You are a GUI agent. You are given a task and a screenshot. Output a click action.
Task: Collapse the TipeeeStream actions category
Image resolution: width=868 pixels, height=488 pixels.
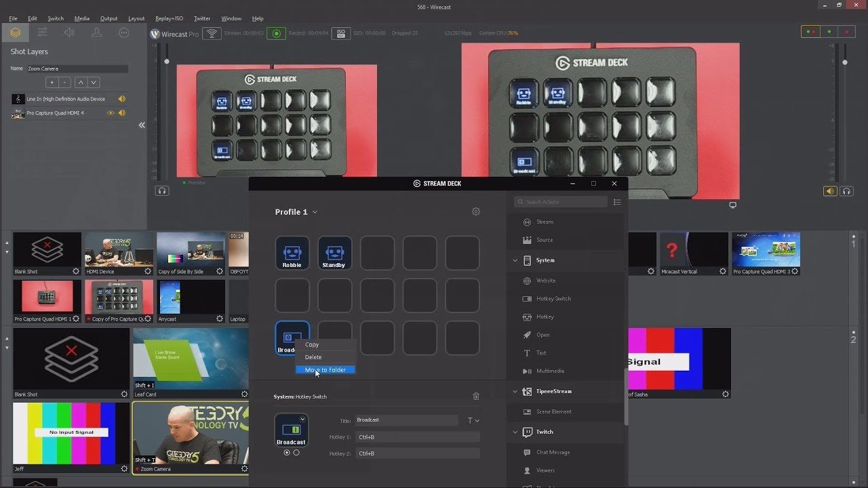(x=515, y=391)
